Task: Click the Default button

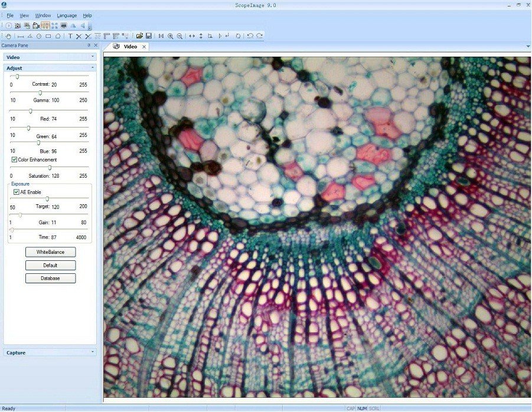Action: [x=51, y=265]
